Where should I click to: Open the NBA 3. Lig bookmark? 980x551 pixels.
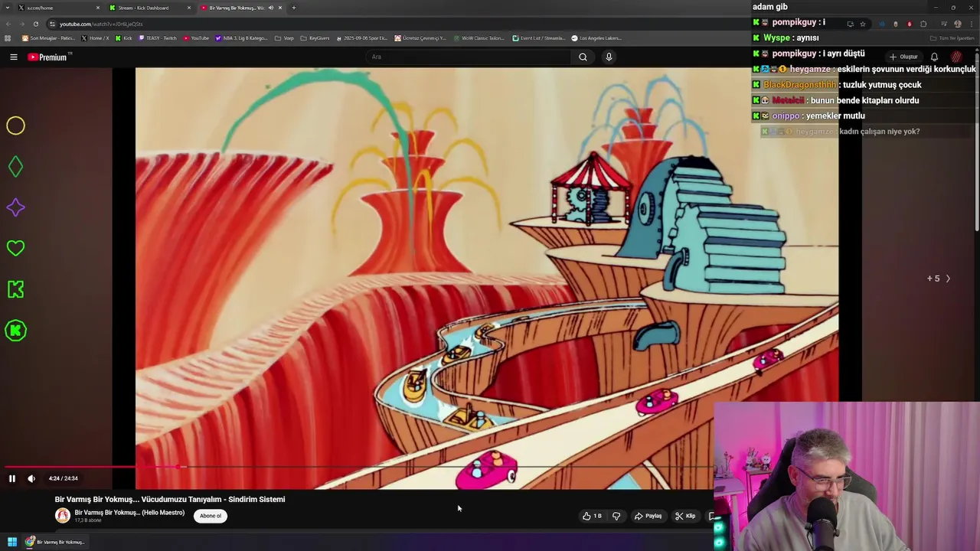pyautogui.click(x=242, y=38)
